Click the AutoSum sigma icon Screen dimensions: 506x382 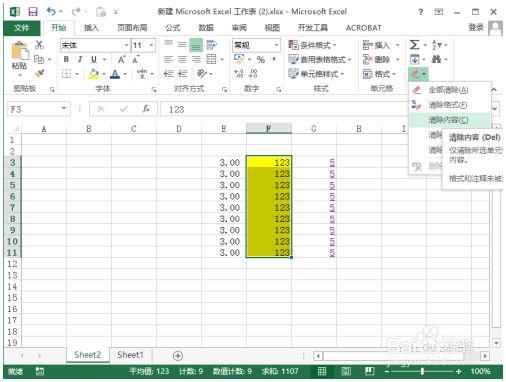click(414, 45)
